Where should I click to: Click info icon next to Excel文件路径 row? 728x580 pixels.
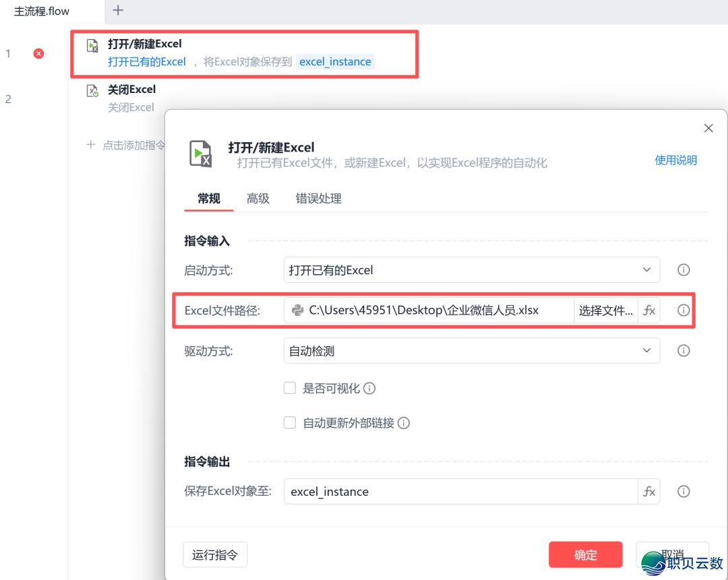click(x=684, y=310)
